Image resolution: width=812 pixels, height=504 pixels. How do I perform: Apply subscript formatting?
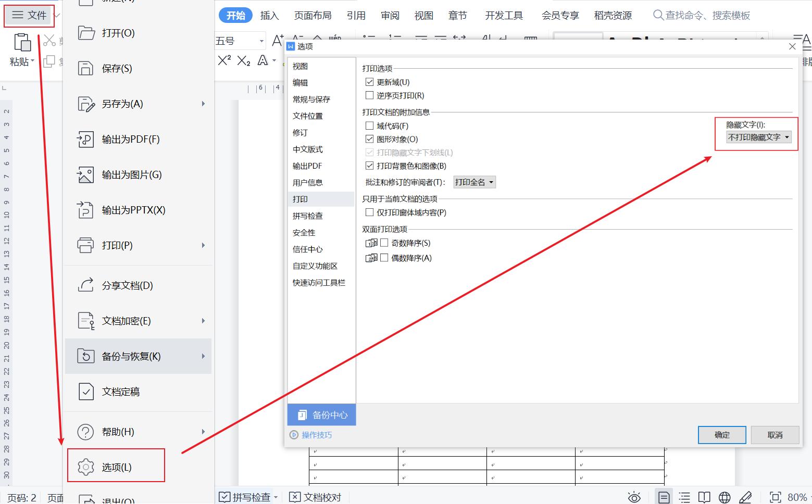click(243, 61)
